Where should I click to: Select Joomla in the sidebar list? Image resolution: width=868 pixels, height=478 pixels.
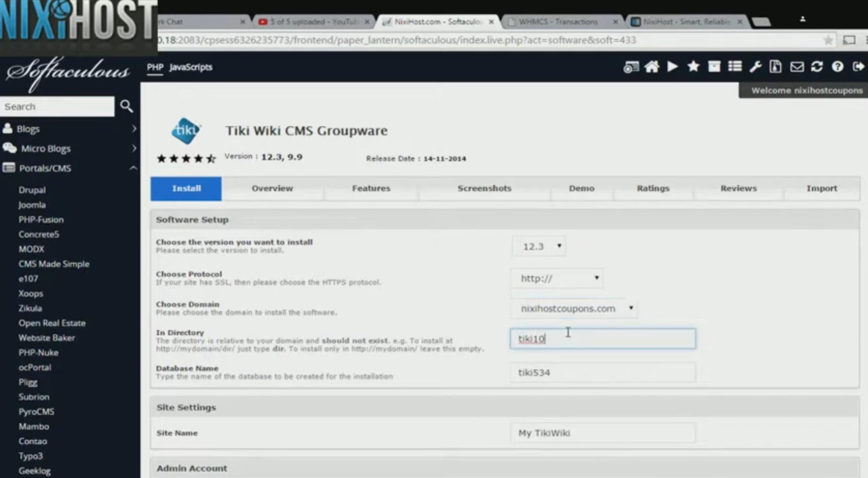point(32,205)
